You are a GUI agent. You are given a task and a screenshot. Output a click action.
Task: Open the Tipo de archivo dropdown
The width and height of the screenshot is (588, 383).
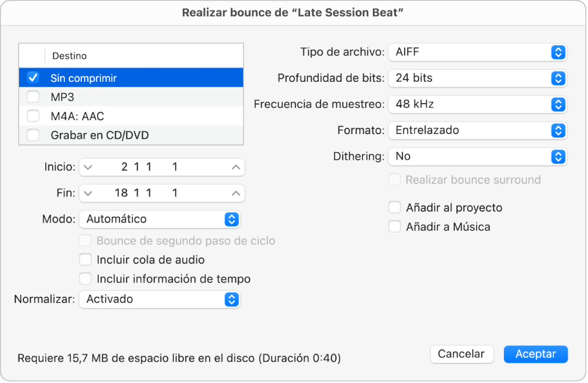pos(477,52)
